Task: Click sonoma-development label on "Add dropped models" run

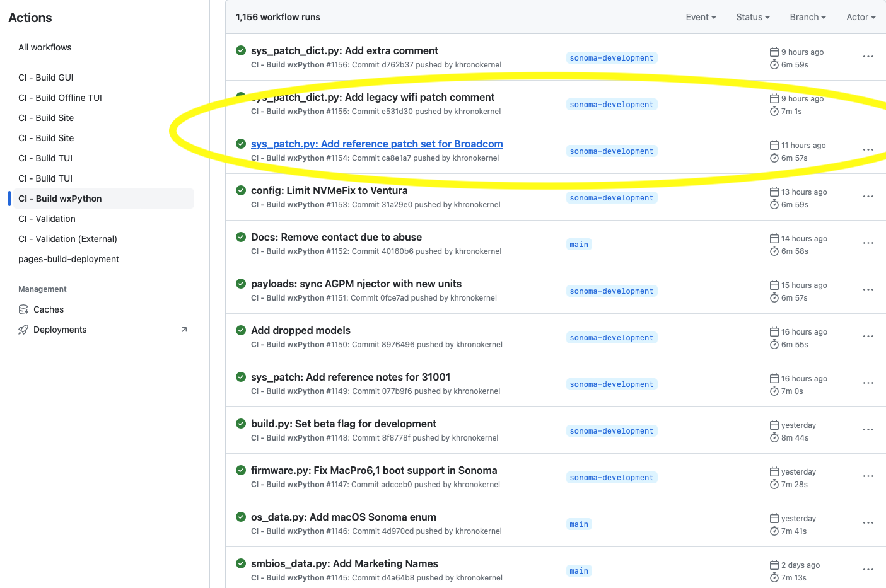Action: point(612,338)
